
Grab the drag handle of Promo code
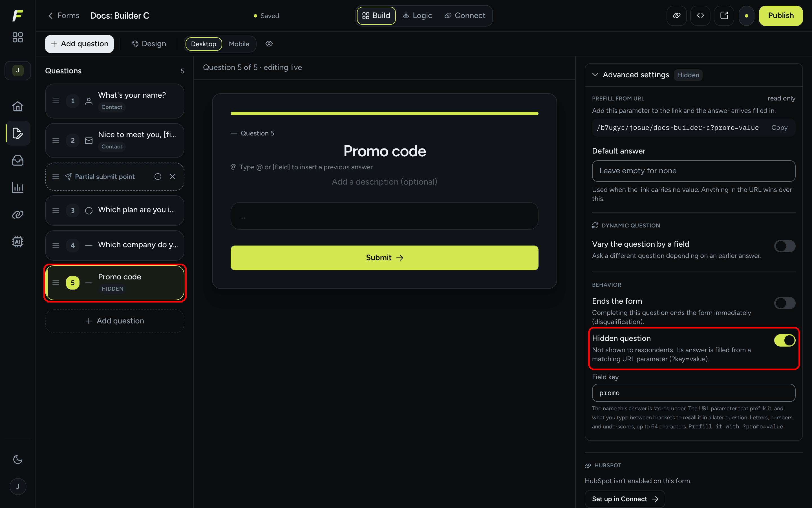point(56,283)
